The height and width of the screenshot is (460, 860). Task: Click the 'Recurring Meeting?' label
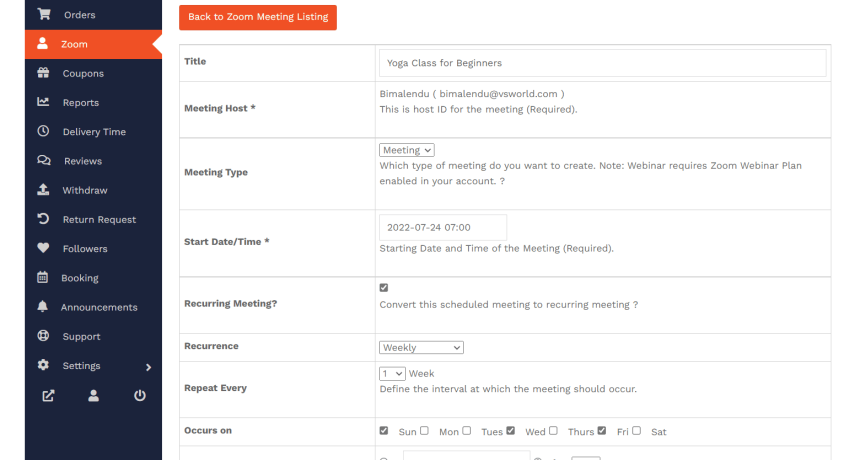(231, 304)
